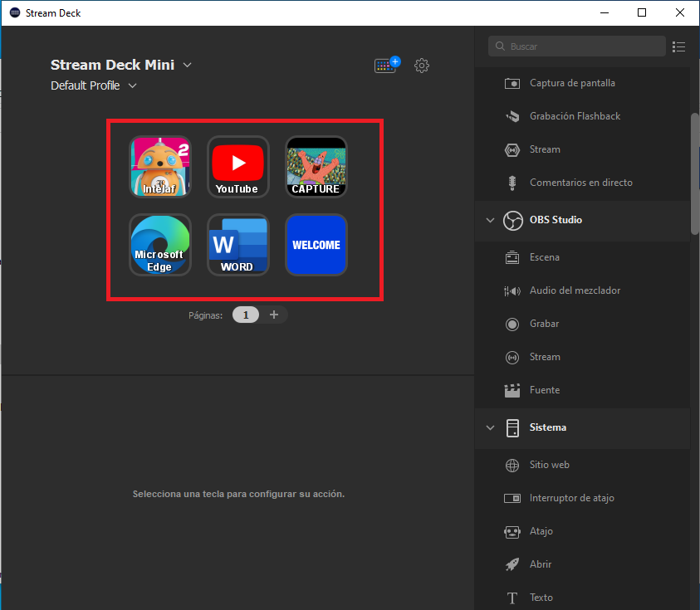This screenshot has width=700, height=610.
Task: Expand the Stream Deck Mini device dropdown
Action: (188, 65)
